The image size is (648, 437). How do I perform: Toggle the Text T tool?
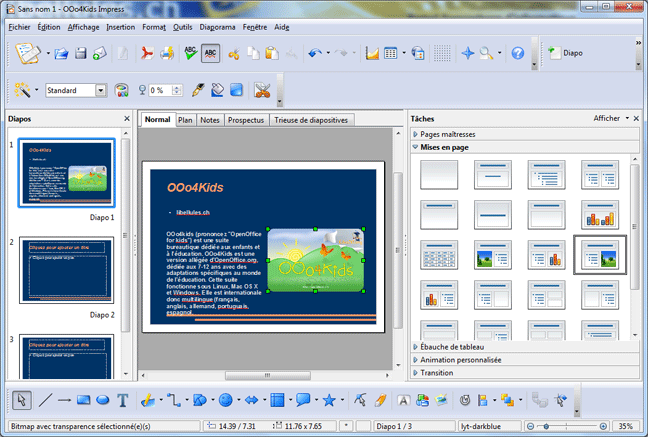click(122, 400)
